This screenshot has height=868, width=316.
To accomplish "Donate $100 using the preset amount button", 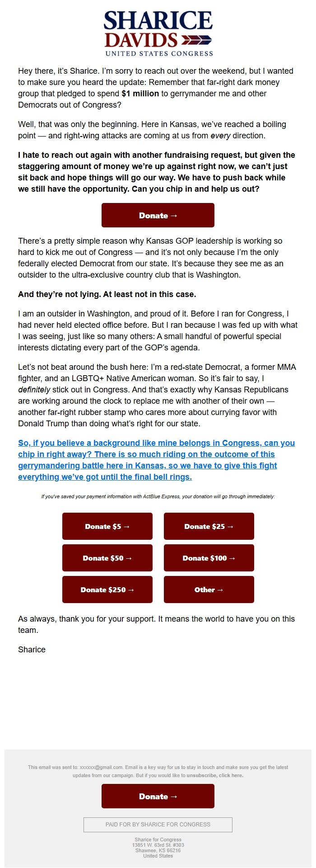I will (x=209, y=557).
